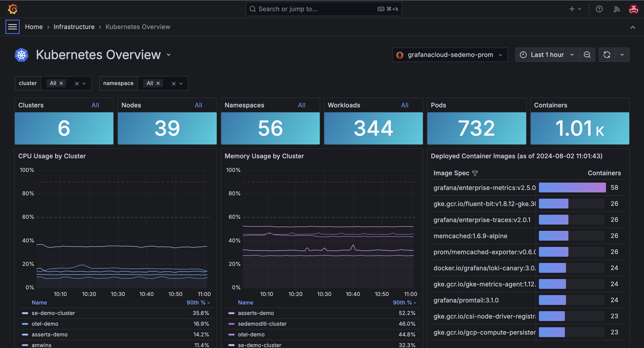Image resolution: width=644 pixels, height=348 pixels.
Task: Open the navigation hamburger menu
Action: point(12,27)
